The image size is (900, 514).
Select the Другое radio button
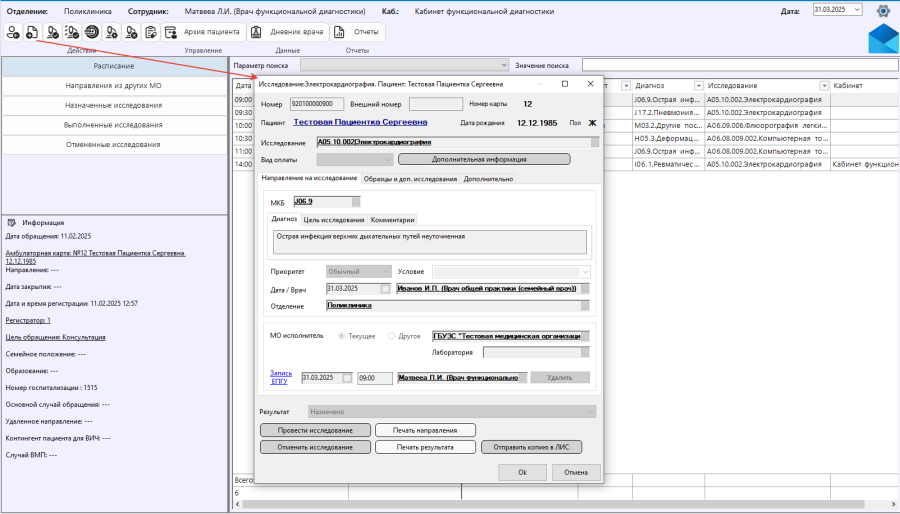coord(391,336)
